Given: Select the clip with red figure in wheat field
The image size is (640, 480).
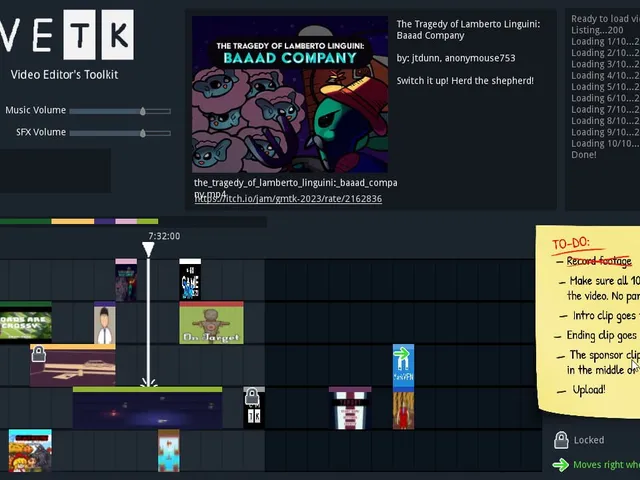Looking at the screenshot, I should [x=403, y=410].
